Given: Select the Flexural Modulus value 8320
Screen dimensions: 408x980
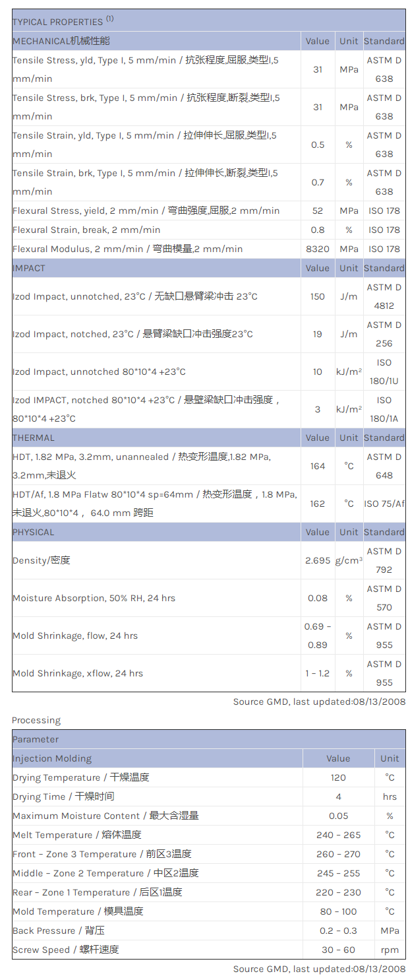Looking at the screenshot, I should coord(318,249).
